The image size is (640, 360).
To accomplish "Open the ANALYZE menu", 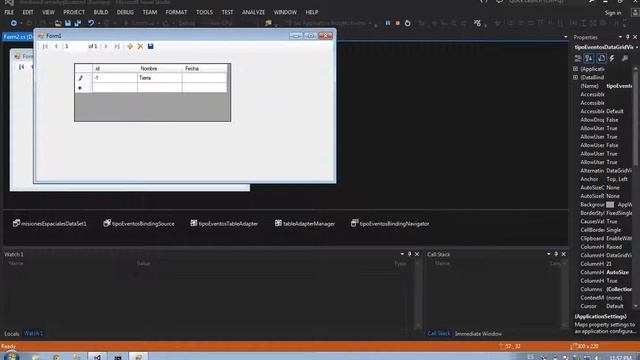I will click(253, 12).
